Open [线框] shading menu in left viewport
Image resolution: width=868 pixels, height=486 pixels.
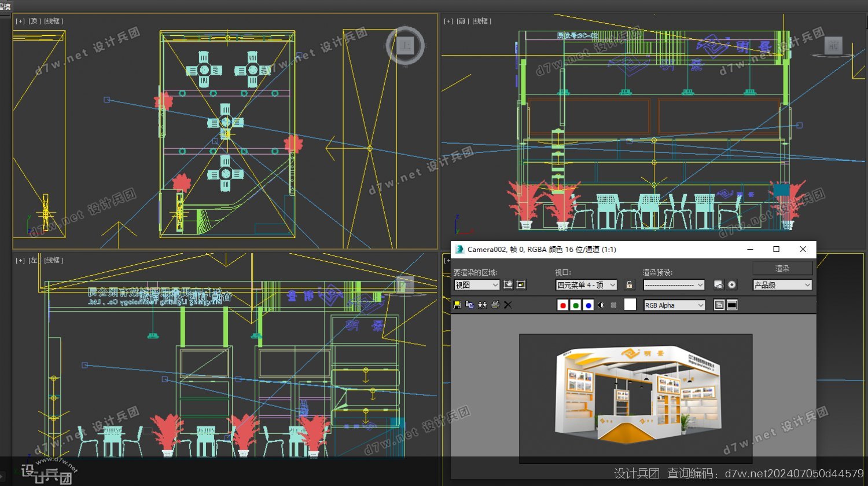coord(54,260)
